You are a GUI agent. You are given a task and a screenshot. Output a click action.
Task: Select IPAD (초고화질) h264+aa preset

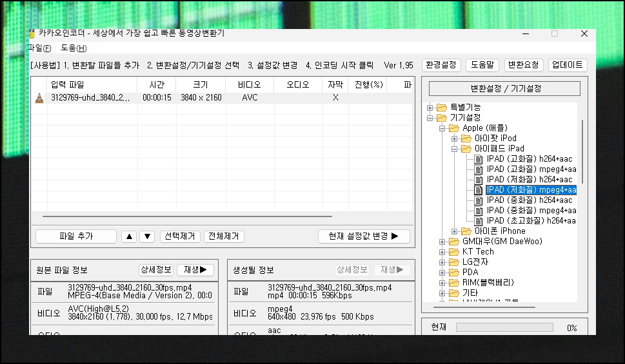531,220
